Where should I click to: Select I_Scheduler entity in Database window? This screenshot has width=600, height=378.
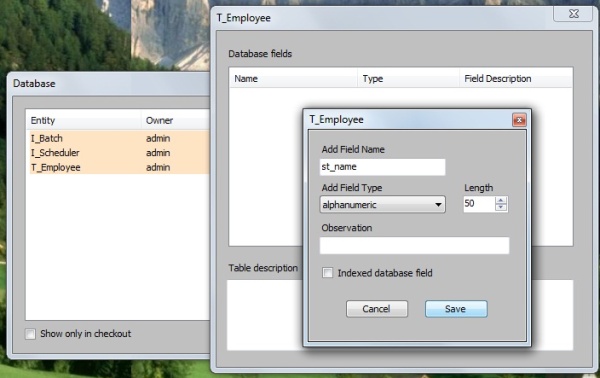(x=55, y=153)
